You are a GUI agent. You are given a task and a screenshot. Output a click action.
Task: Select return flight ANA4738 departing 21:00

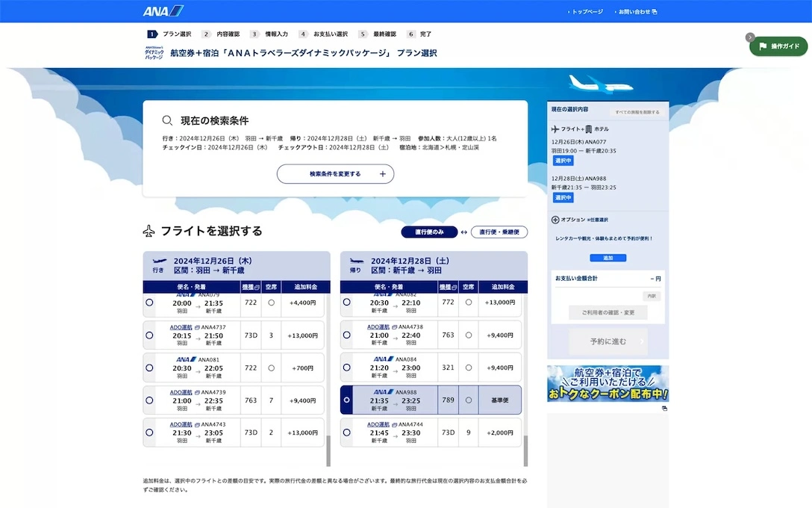tap(347, 335)
